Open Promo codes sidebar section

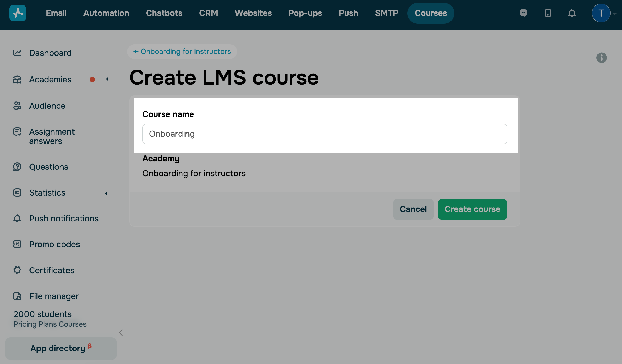click(54, 244)
